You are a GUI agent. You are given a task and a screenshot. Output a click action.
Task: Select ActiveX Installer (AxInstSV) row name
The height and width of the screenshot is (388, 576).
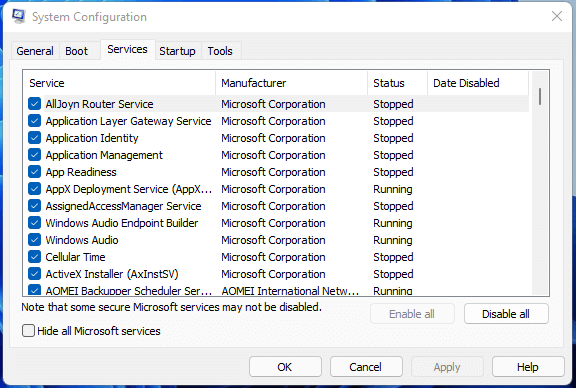tap(112, 274)
